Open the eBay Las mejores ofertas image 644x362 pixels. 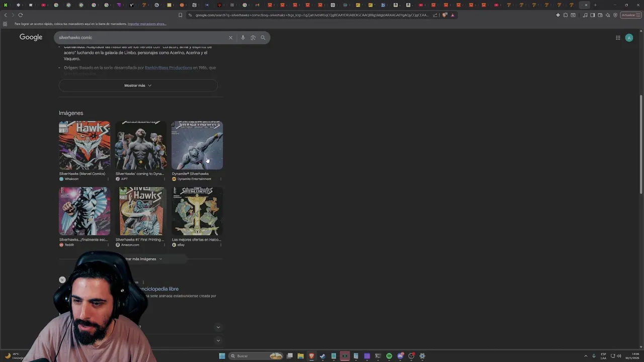tap(197, 211)
